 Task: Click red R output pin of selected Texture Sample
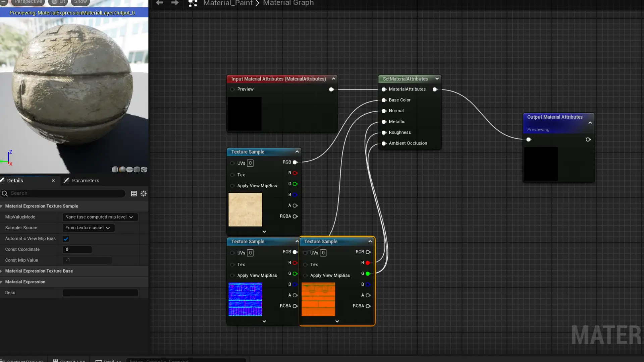click(x=368, y=263)
